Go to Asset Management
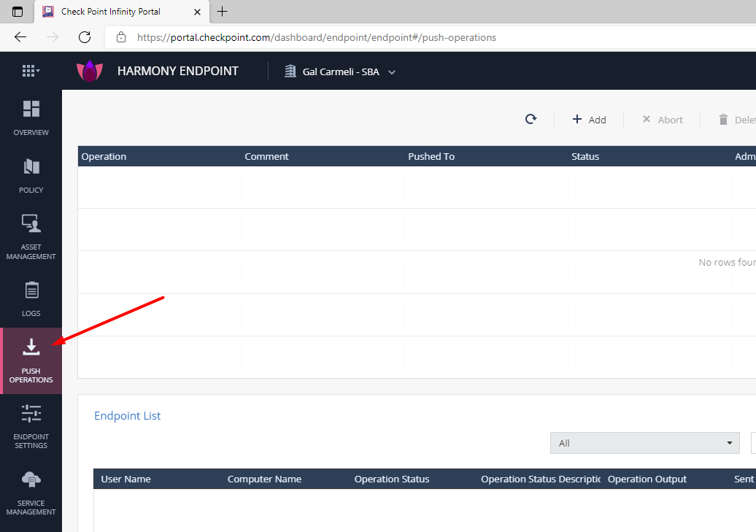756x532 pixels. pos(31,237)
